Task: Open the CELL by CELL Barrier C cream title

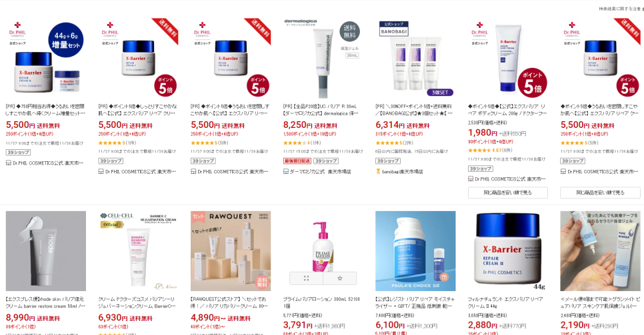Action: click(137, 302)
